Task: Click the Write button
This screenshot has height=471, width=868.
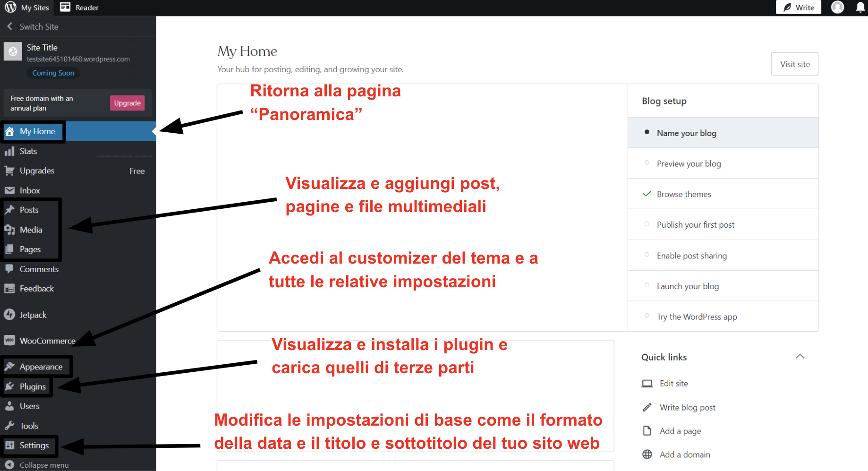Action: [x=799, y=8]
